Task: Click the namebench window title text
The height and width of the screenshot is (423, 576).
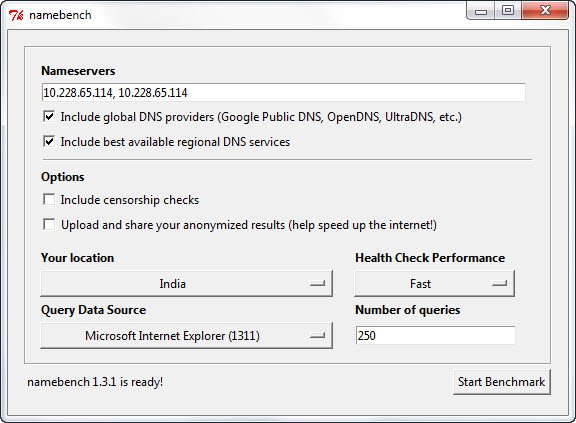Action: [x=60, y=15]
